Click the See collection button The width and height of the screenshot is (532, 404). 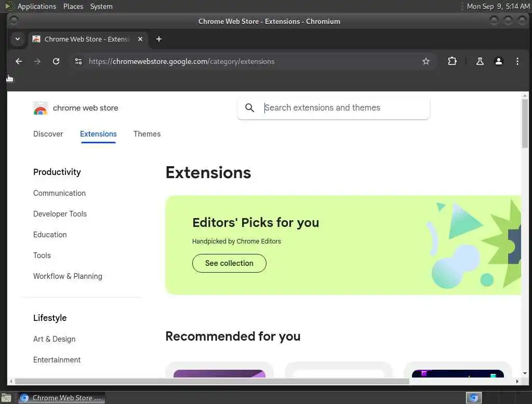(x=229, y=263)
